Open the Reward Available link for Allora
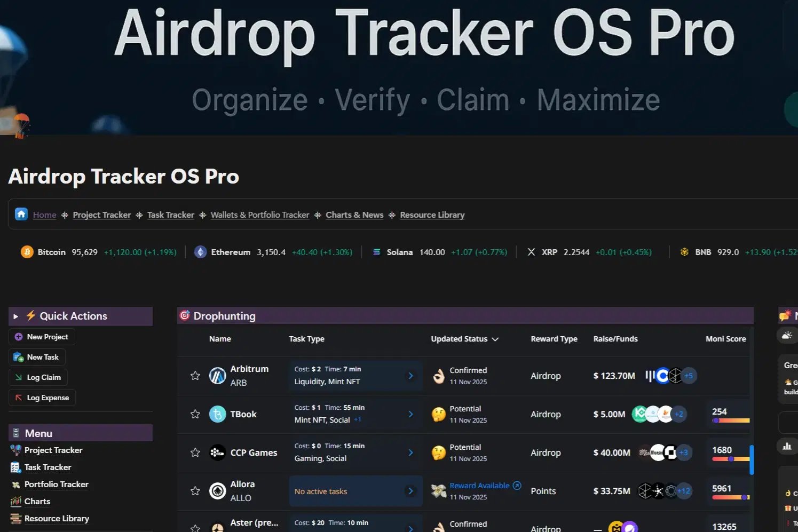The height and width of the screenshot is (532, 798). pos(480,485)
